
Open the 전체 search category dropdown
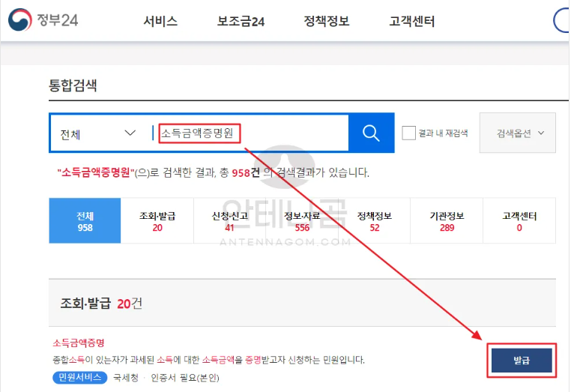(x=98, y=133)
